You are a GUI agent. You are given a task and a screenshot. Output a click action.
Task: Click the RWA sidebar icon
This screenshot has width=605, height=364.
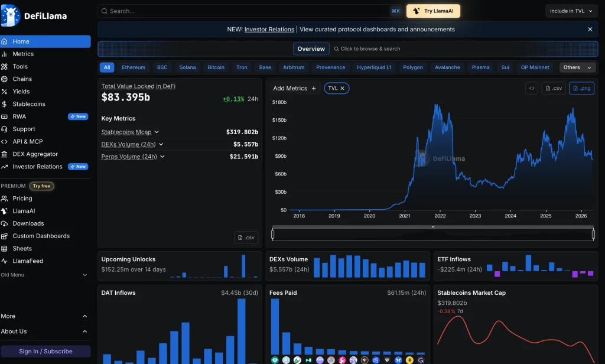[x=4, y=116]
